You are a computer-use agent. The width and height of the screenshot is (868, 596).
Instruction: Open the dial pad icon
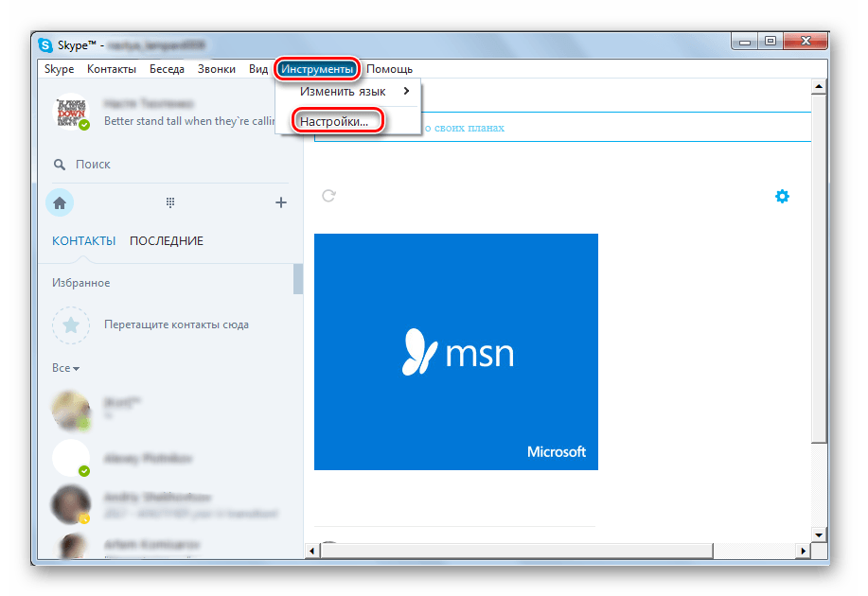[170, 202]
